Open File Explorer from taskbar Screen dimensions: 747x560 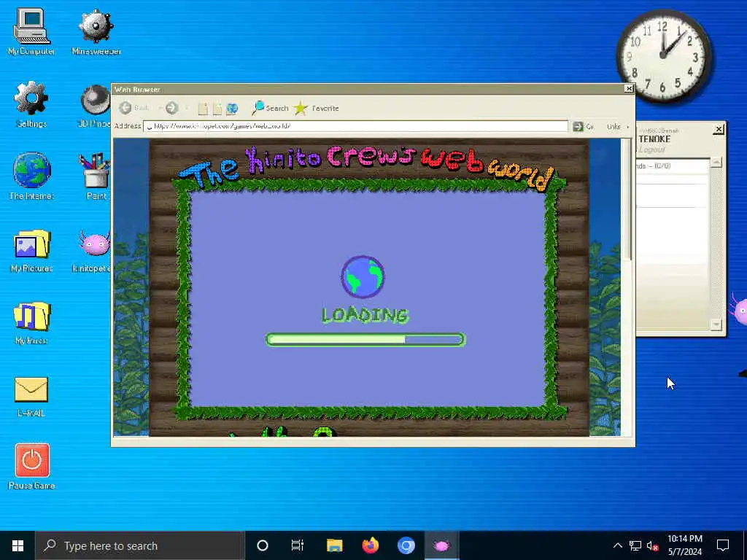[334, 545]
